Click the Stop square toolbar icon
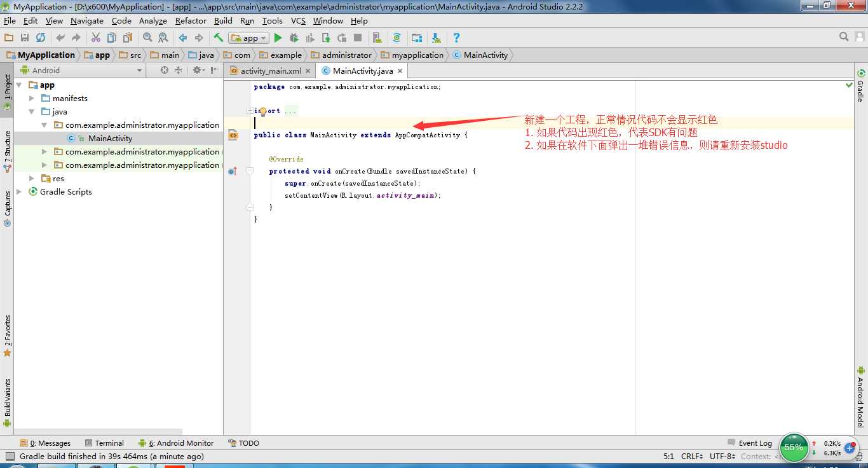 (x=358, y=38)
